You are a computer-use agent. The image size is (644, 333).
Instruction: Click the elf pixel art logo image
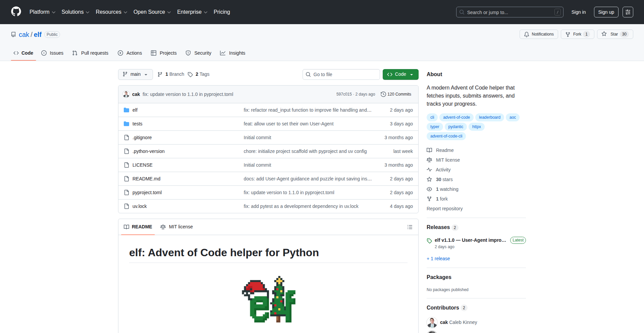pos(268,299)
